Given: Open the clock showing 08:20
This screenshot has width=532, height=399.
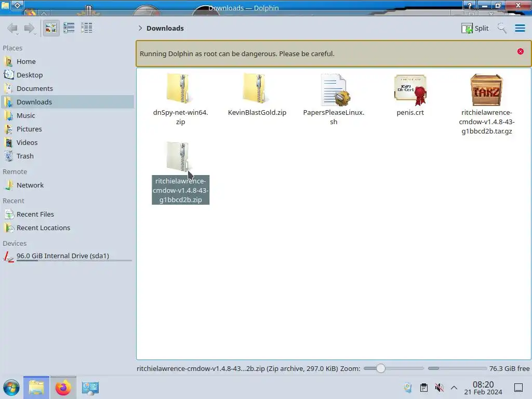Looking at the screenshot, I should (483, 388).
